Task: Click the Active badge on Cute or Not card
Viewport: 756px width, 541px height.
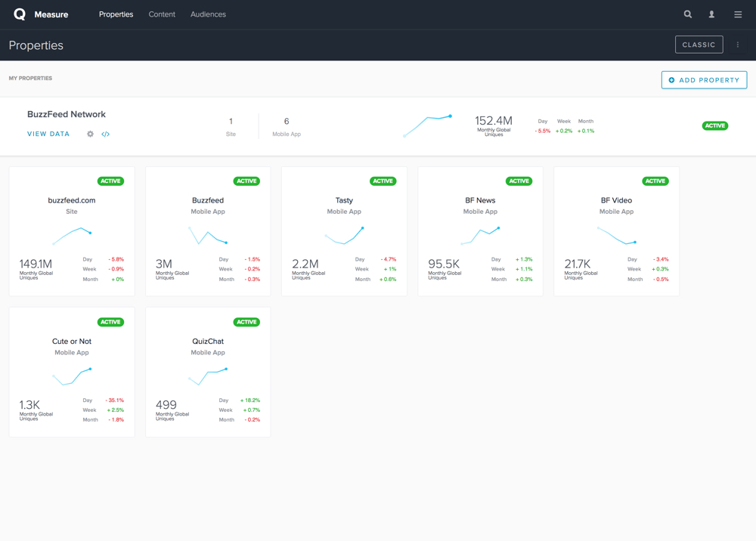Action: pos(110,322)
